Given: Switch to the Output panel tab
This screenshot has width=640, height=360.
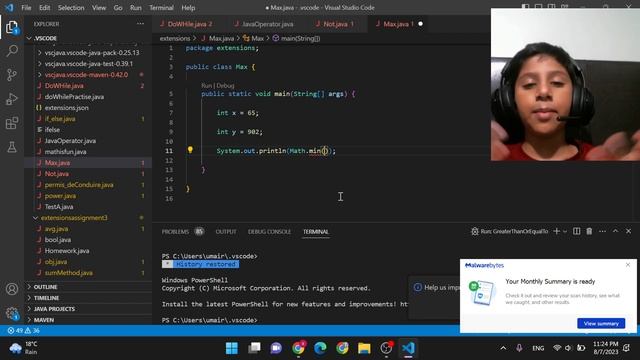Looking at the screenshot, I should pos(226,231).
